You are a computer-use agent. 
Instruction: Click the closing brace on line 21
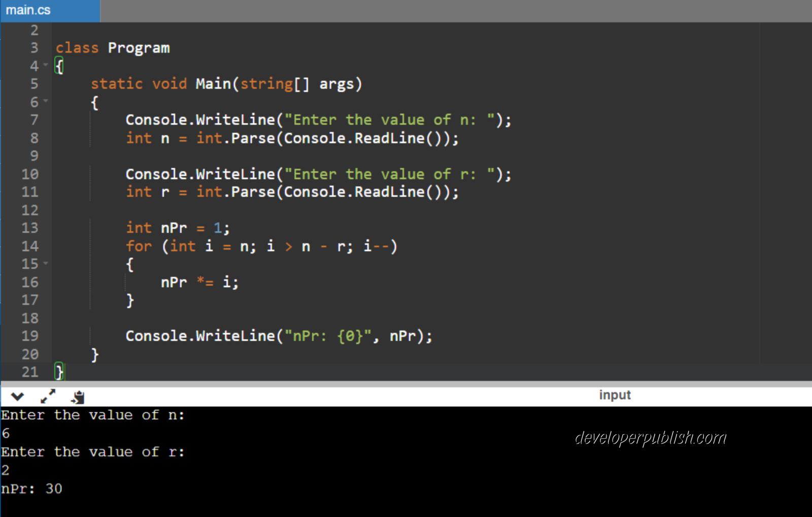tap(58, 372)
